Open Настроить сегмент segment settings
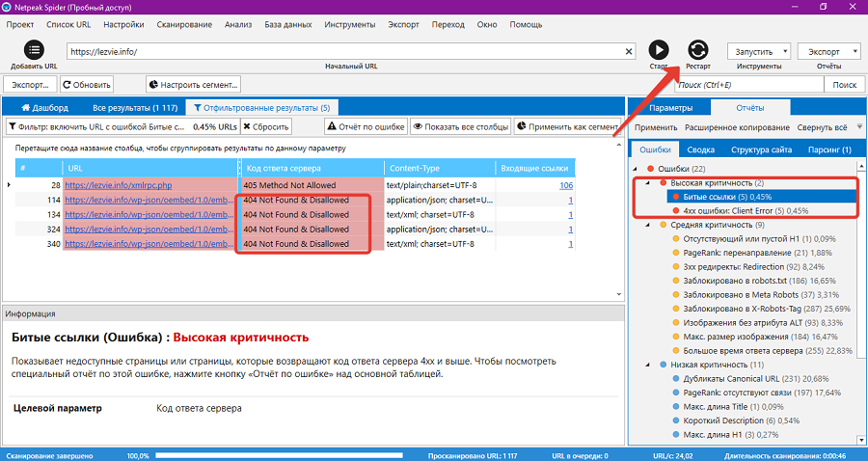The width and height of the screenshot is (868, 461). 193,85
